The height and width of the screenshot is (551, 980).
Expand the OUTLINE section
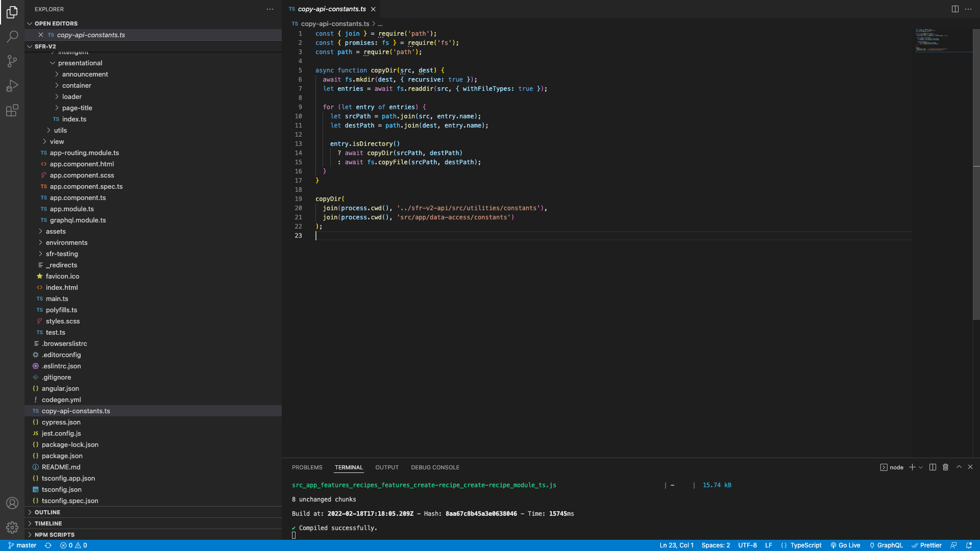47,512
